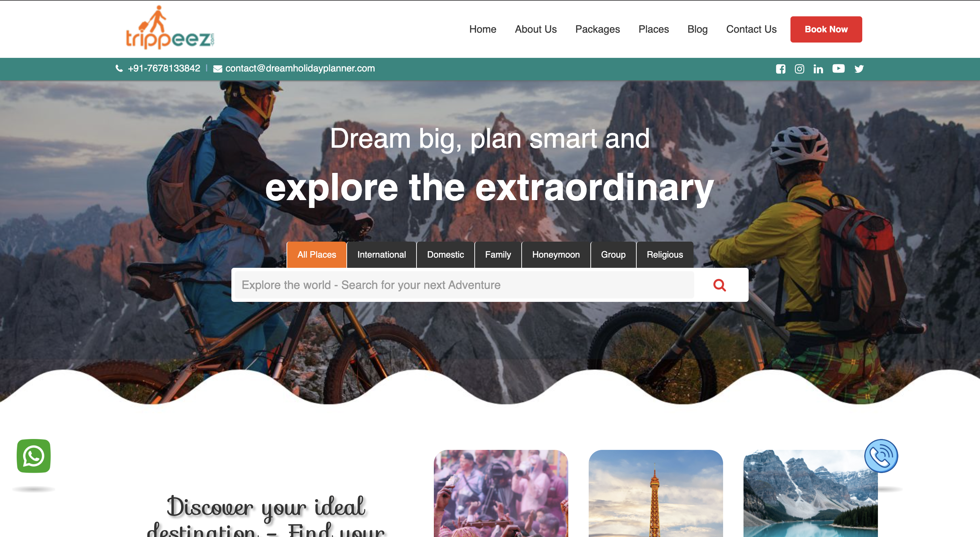
Task: Open the Facebook social icon
Action: click(x=781, y=69)
